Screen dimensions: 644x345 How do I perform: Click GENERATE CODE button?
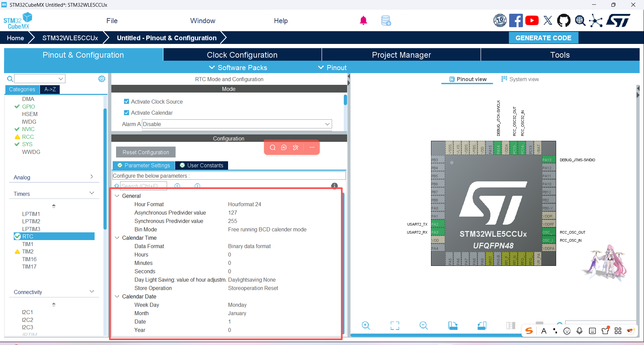click(x=543, y=38)
